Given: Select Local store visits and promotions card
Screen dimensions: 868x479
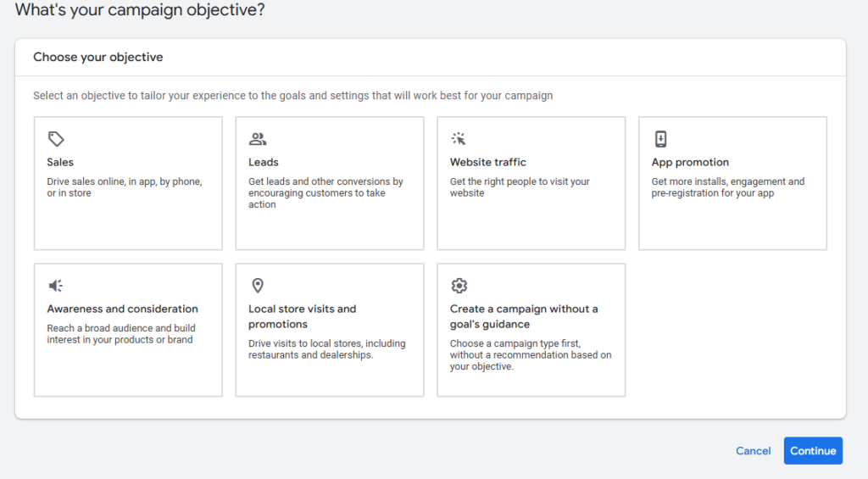Looking at the screenshot, I should pyautogui.click(x=330, y=373).
